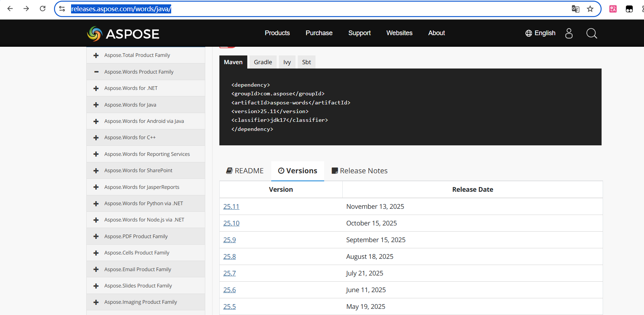This screenshot has width=644, height=315.
Task: Expand Aspose.Total Product Family plus icon
Action: pyautogui.click(x=96, y=55)
